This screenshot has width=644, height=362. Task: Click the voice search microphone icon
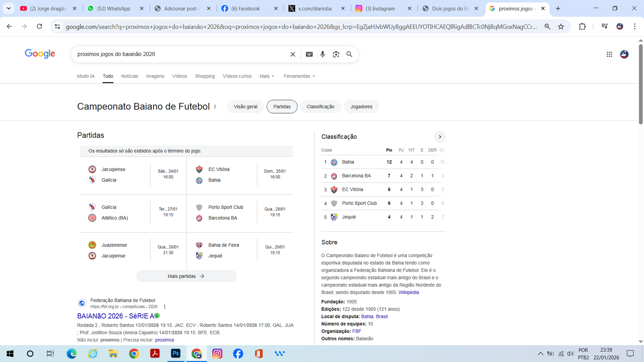tap(322, 54)
